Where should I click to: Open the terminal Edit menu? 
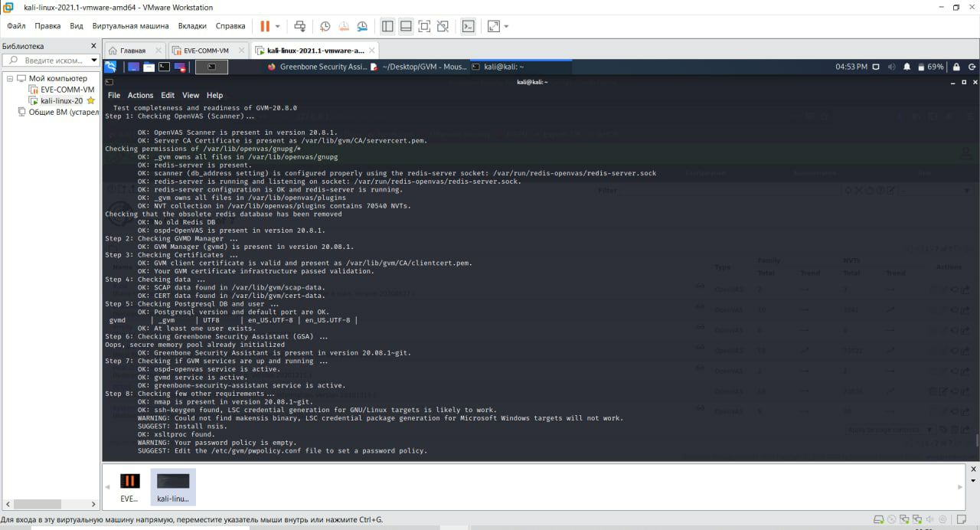[168, 95]
